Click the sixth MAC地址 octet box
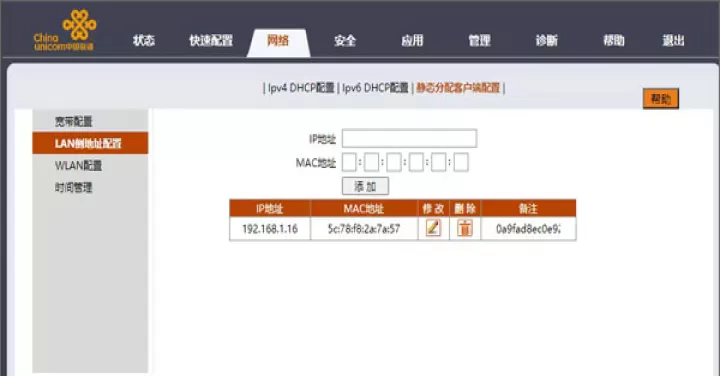The height and width of the screenshot is (376, 720). [x=461, y=163]
